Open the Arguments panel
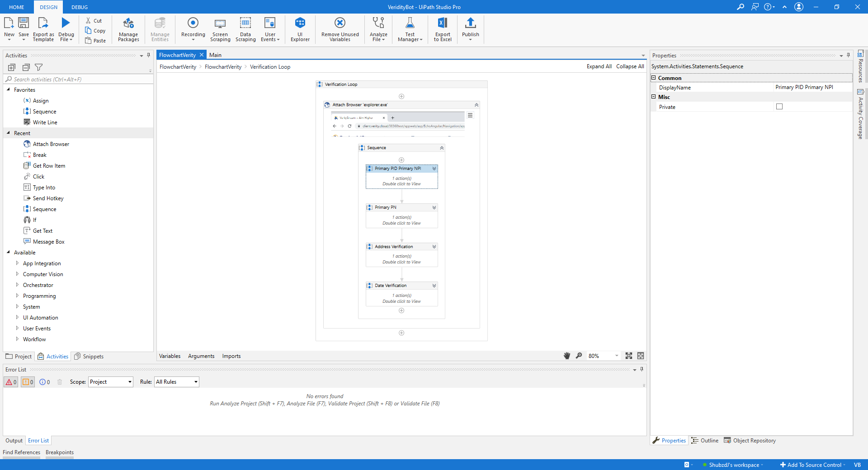 pyautogui.click(x=201, y=356)
